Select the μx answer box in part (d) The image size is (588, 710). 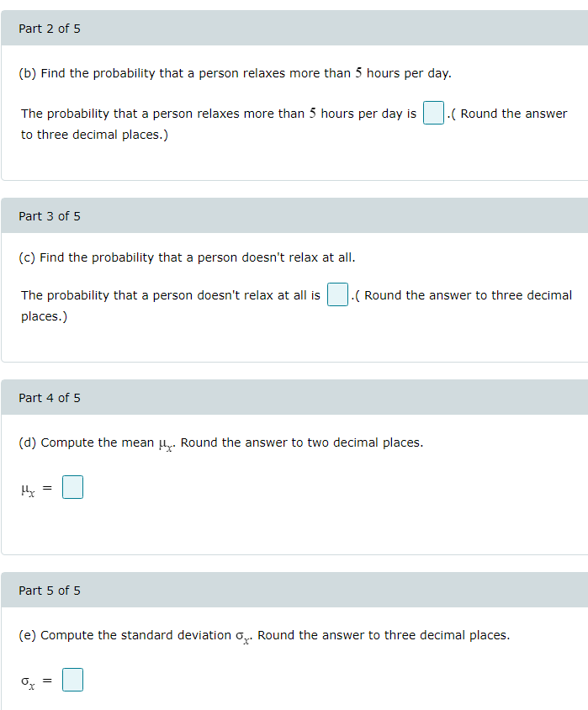pos(72,486)
